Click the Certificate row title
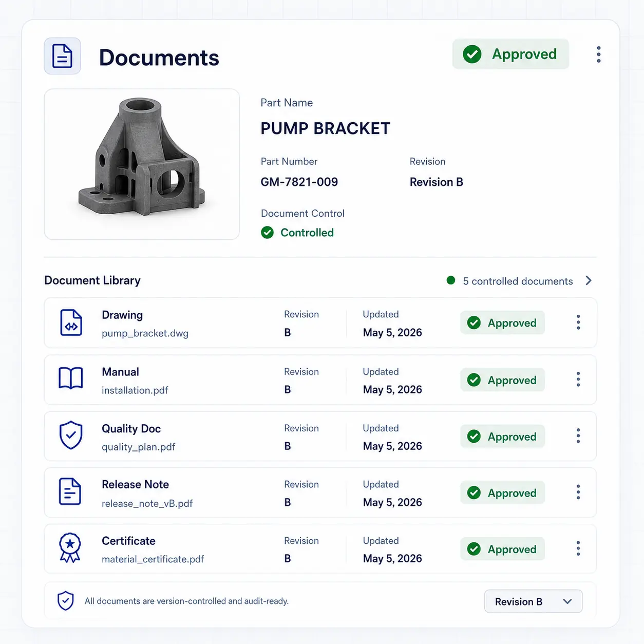This screenshot has height=644, width=644. (129, 541)
